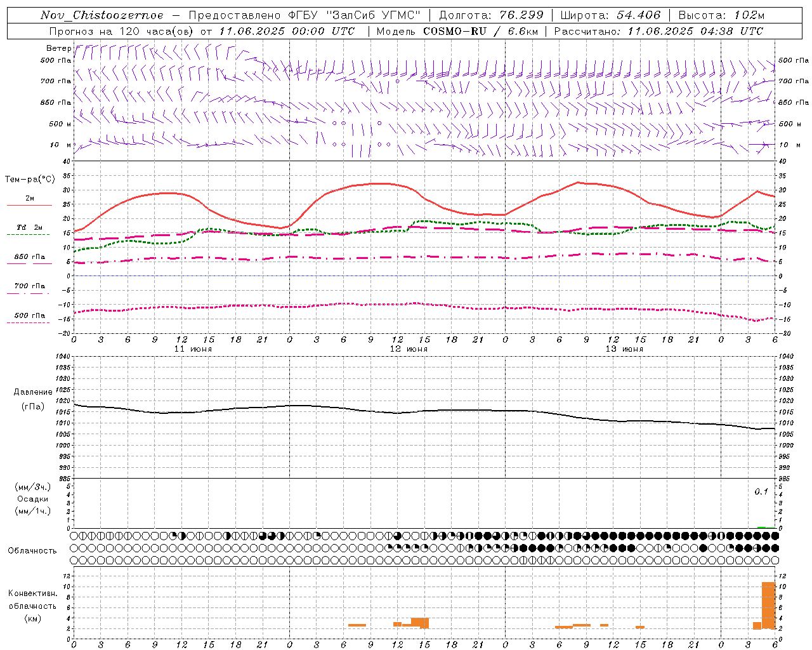Click the '13 июня' date label
The height and width of the screenshot is (650, 812).
pyautogui.click(x=624, y=349)
